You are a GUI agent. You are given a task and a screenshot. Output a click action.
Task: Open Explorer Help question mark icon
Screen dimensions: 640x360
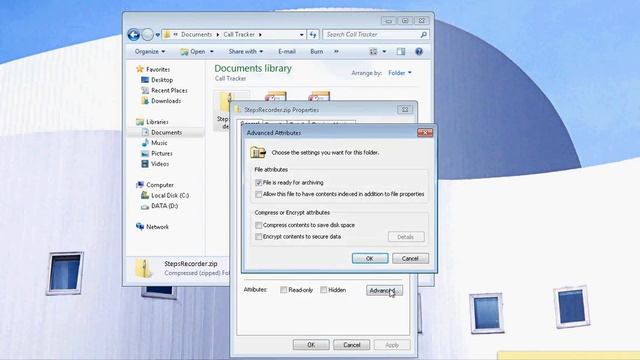(x=419, y=51)
